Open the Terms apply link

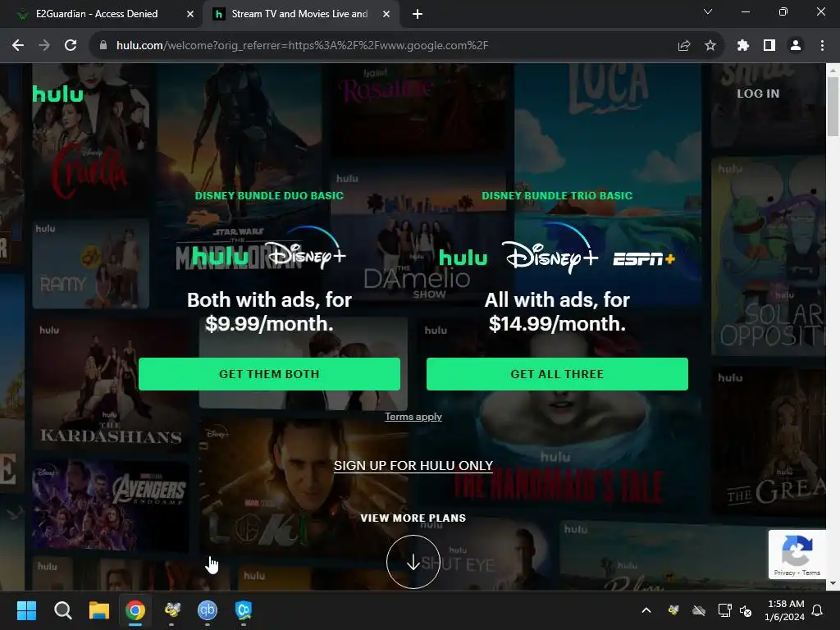[413, 417]
